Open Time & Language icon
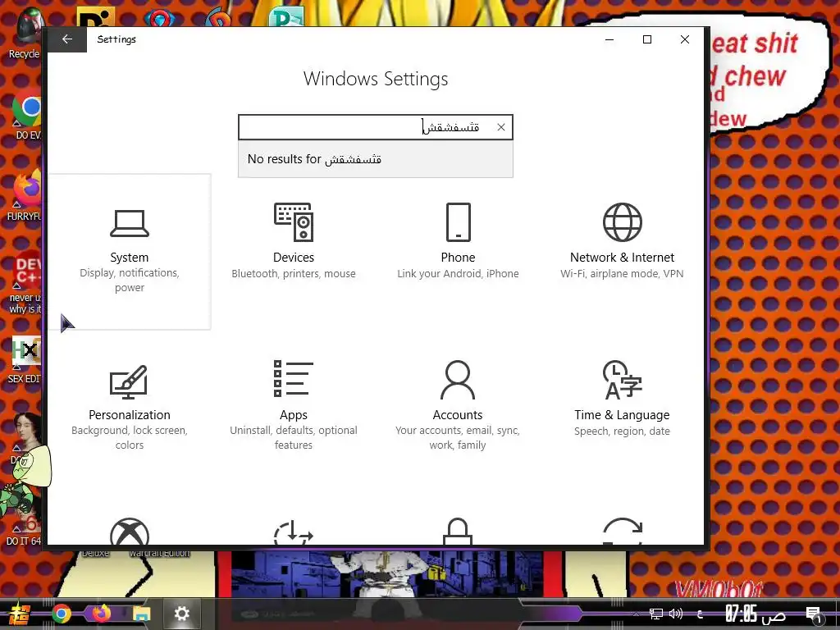The image size is (840, 630). click(x=622, y=380)
